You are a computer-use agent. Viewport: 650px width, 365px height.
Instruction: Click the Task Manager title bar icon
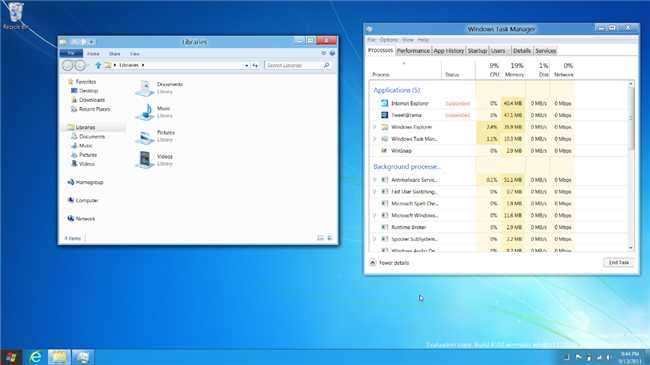coord(369,29)
